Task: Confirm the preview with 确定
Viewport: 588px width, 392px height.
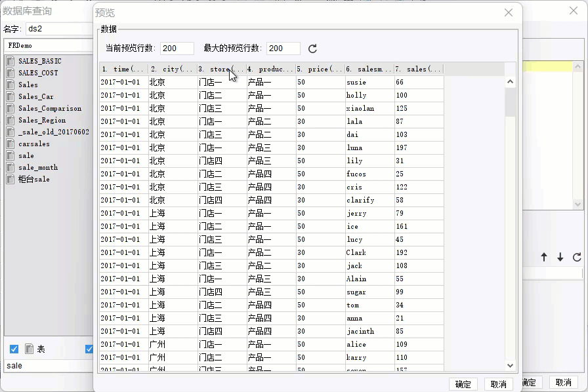Action: pyautogui.click(x=463, y=384)
